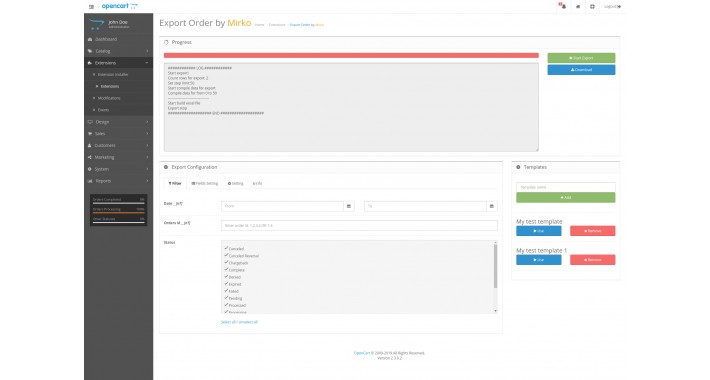
Task: Click the Extensions puzzle icon in sidebar
Action: click(90, 63)
